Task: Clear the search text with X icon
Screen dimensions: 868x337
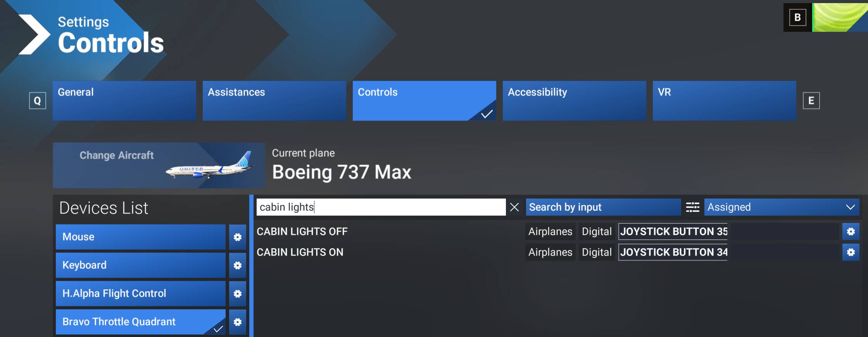Action: (514, 207)
